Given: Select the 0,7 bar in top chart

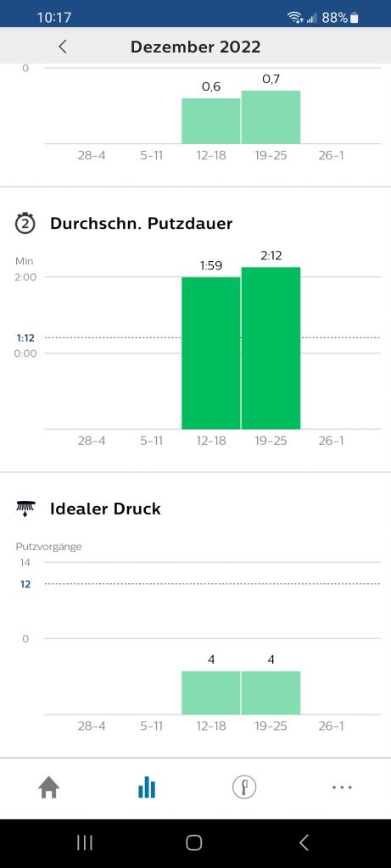Looking at the screenshot, I should point(271,117).
